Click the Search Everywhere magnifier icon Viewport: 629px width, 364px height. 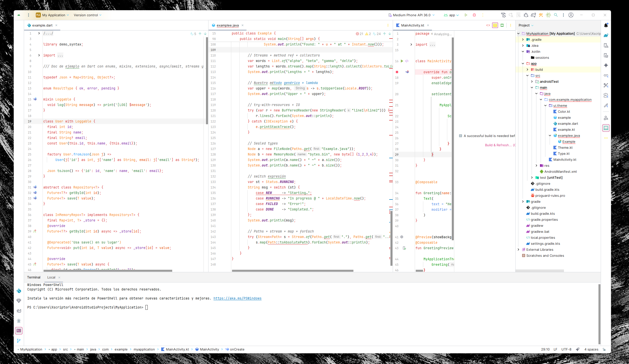tap(556, 15)
